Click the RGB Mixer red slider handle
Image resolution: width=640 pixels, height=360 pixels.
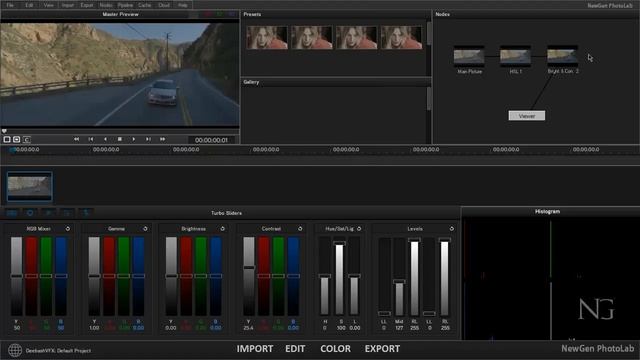click(x=31, y=276)
